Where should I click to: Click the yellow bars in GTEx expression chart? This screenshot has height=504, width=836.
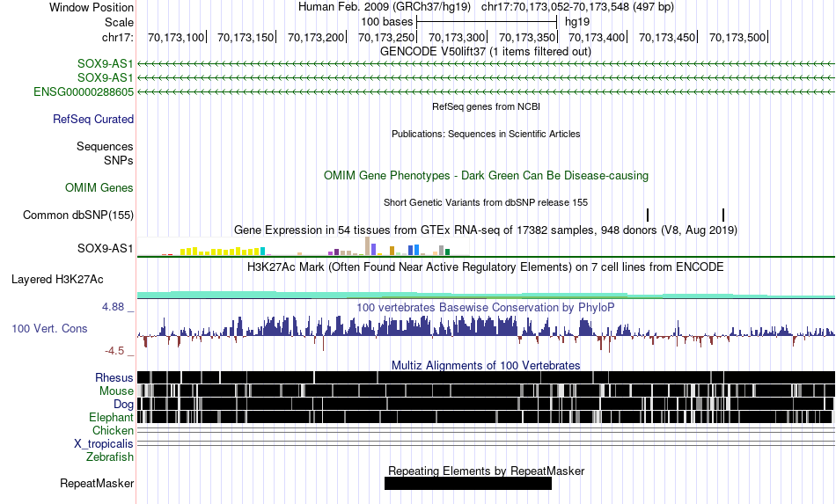point(220,252)
